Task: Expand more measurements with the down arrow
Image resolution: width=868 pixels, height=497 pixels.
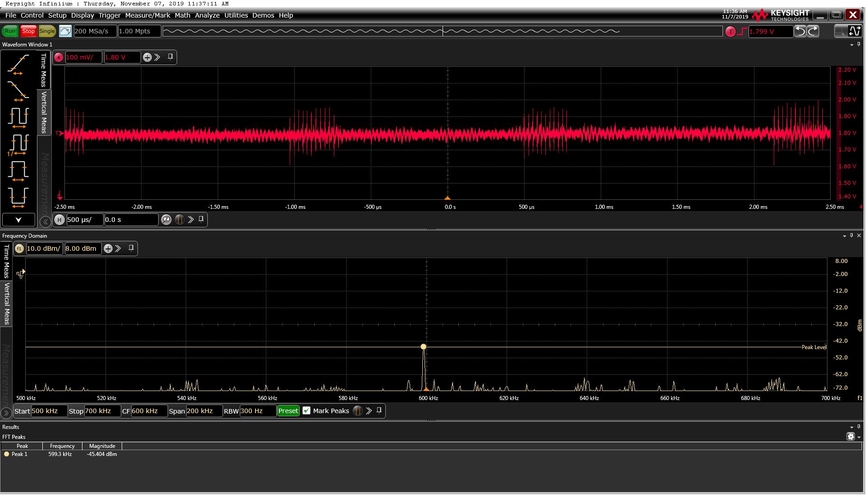Action: [x=18, y=220]
